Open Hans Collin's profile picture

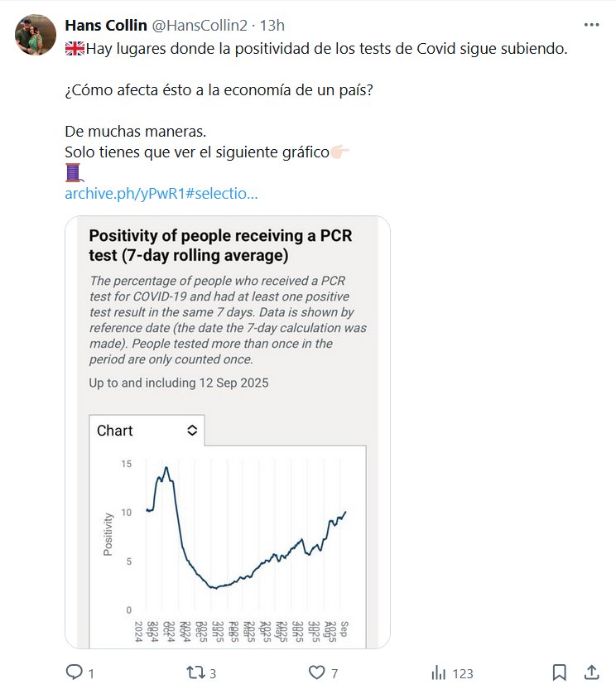pyautogui.click(x=36, y=35)
